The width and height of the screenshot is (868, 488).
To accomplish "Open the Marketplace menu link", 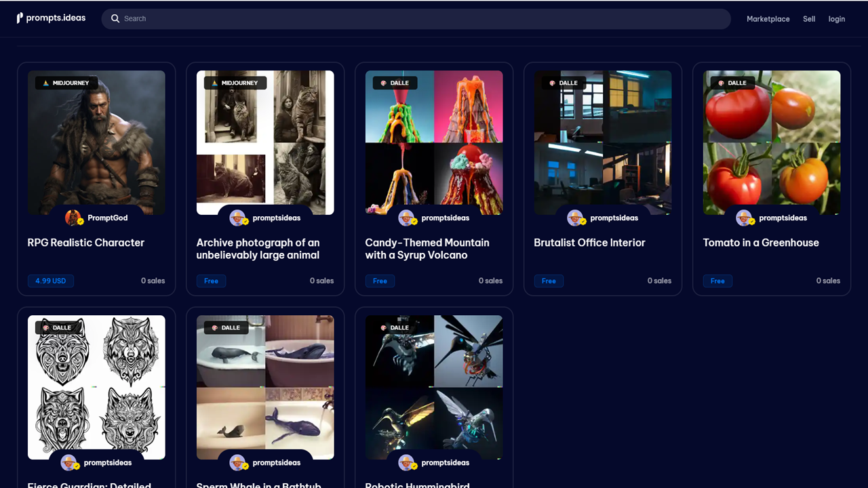I will pyautogui.click(x=768, y=19).
